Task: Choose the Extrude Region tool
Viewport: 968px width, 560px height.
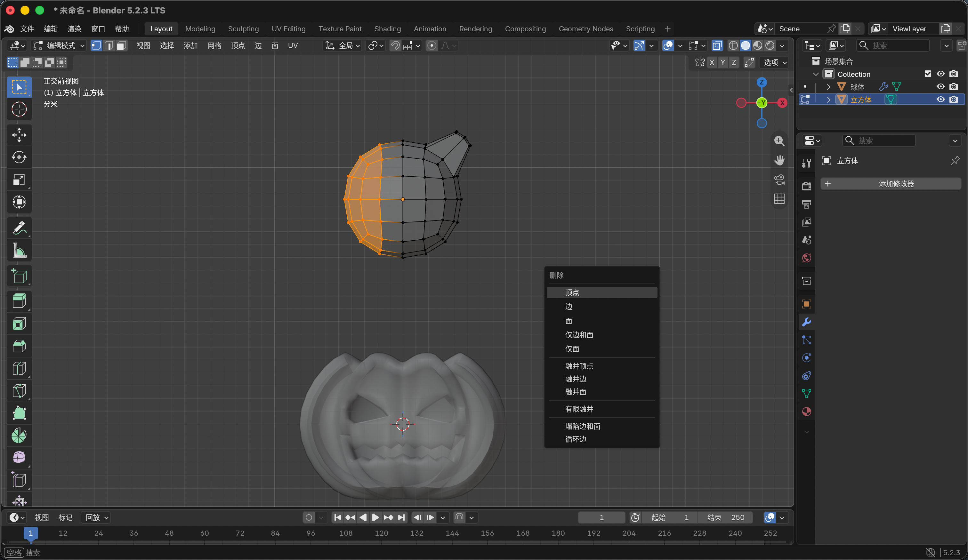Action: point(19,301)
